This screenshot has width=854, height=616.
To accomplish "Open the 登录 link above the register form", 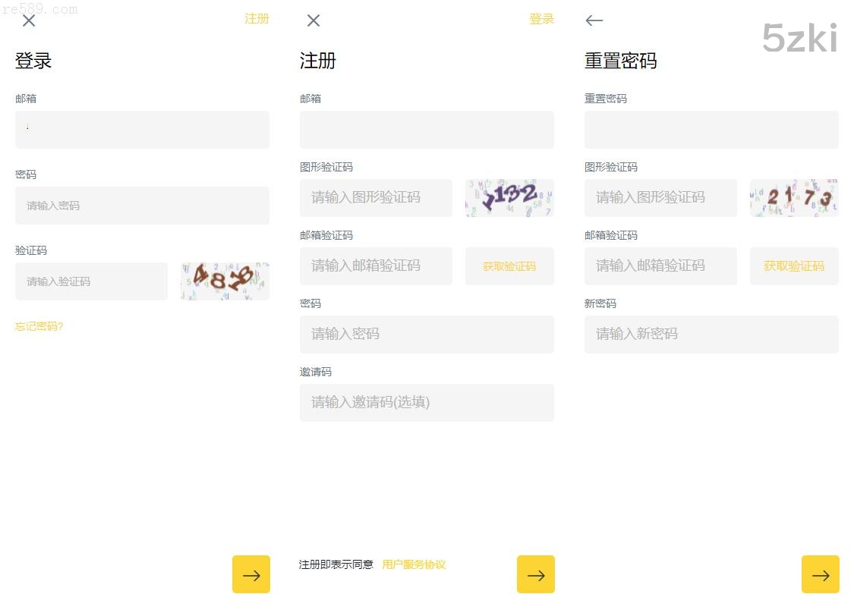I will point(541,19).
